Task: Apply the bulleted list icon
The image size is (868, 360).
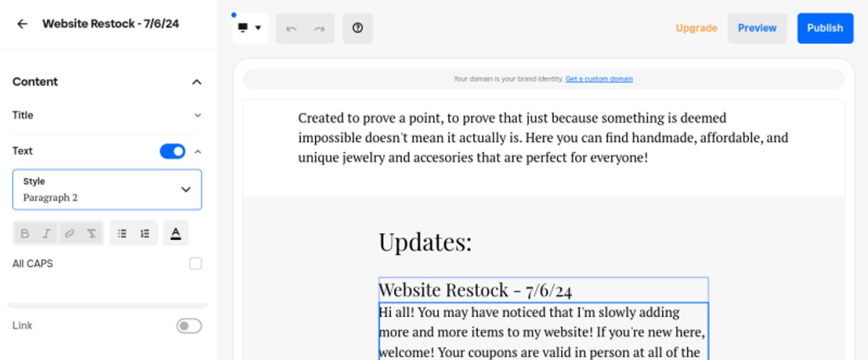Action: 122,233
